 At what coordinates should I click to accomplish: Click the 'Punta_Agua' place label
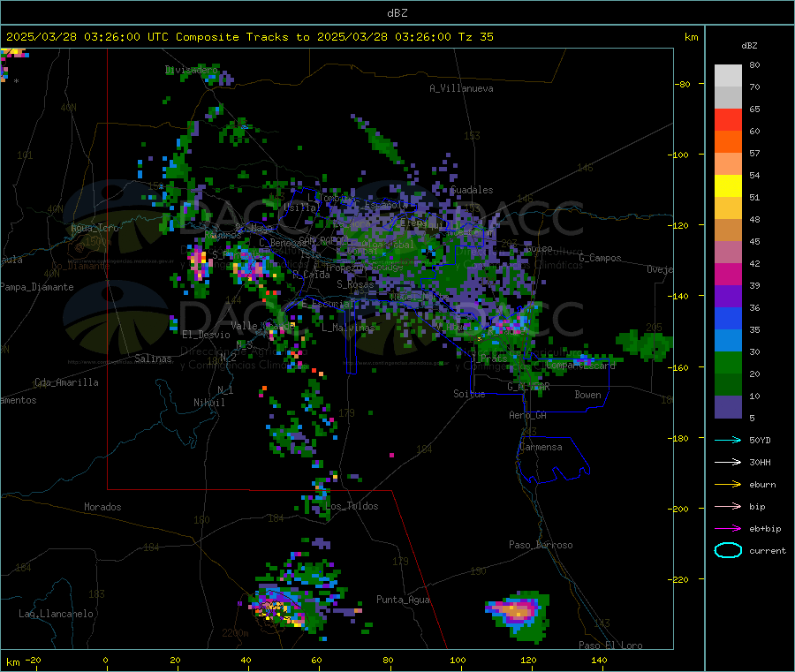pyautogui.click(x=403, y=600)
